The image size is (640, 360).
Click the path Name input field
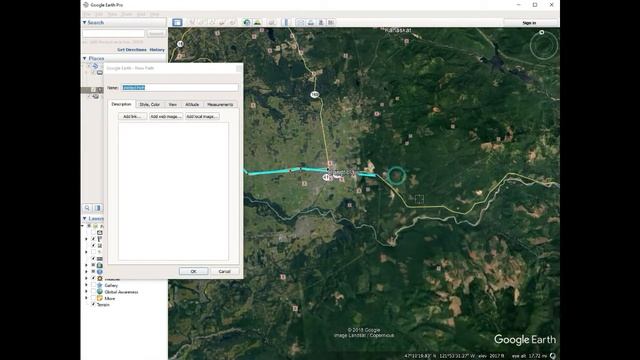[180, 87]
